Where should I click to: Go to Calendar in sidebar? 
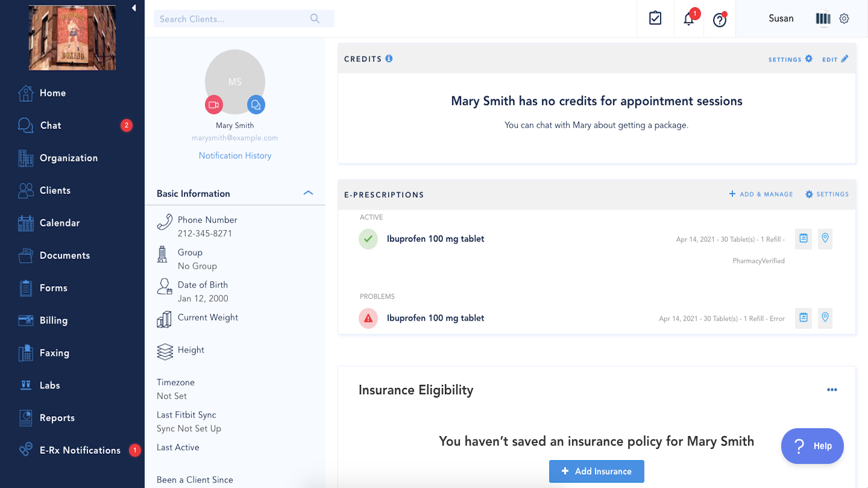60,223
